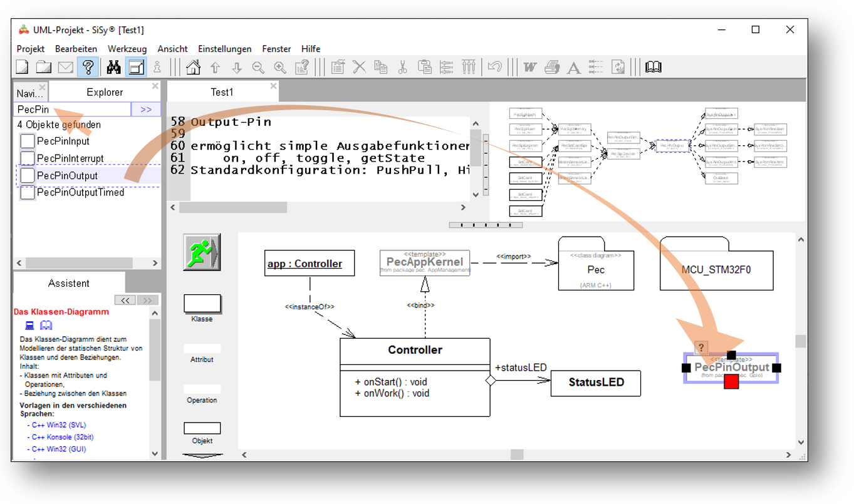The image size is (854, 504).
Task: Click the PecPin search input field
Action: (x=72, y=110)
